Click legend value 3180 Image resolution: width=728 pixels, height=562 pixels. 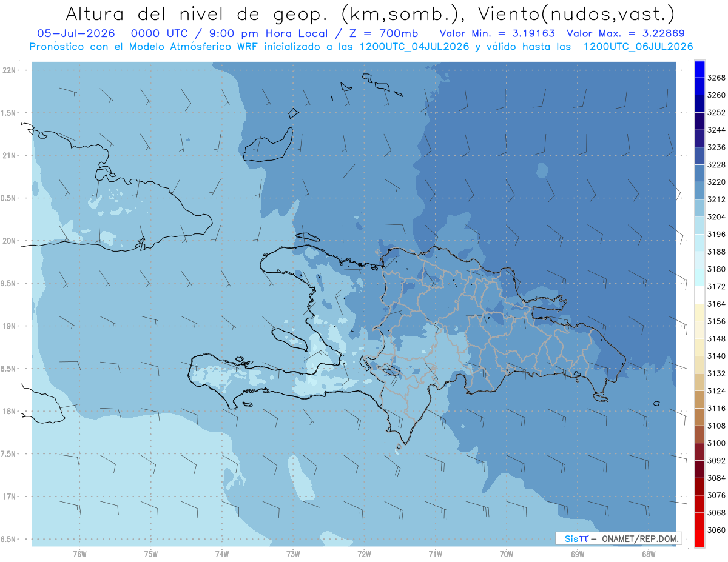[x=716, y=269]
